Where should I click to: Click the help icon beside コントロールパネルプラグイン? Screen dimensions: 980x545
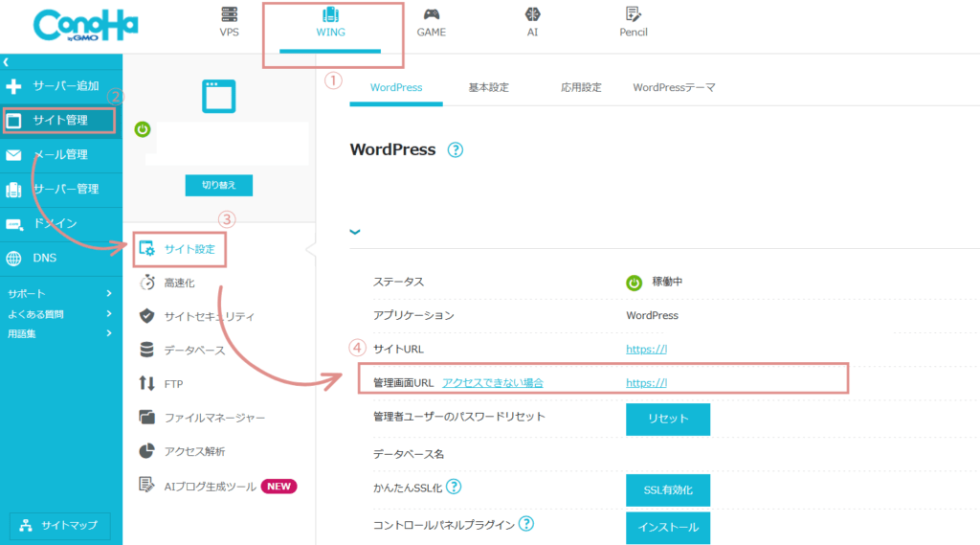point(526,523)
